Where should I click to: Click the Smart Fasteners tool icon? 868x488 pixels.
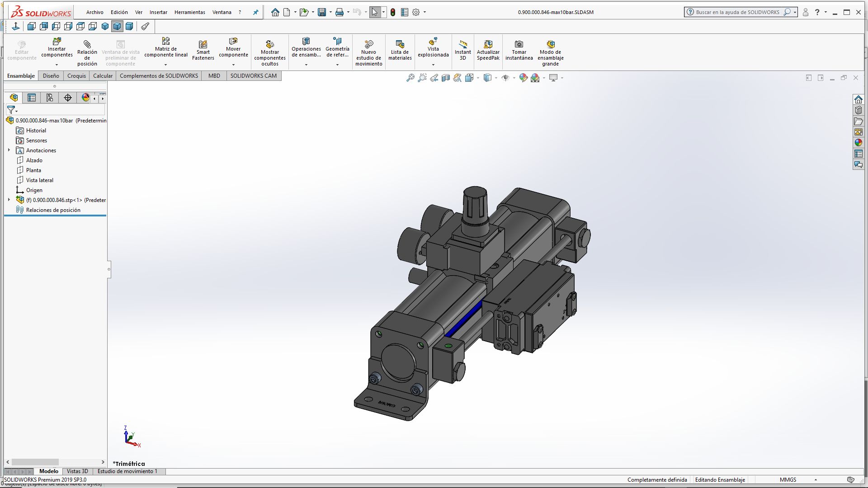pos(203,44)
